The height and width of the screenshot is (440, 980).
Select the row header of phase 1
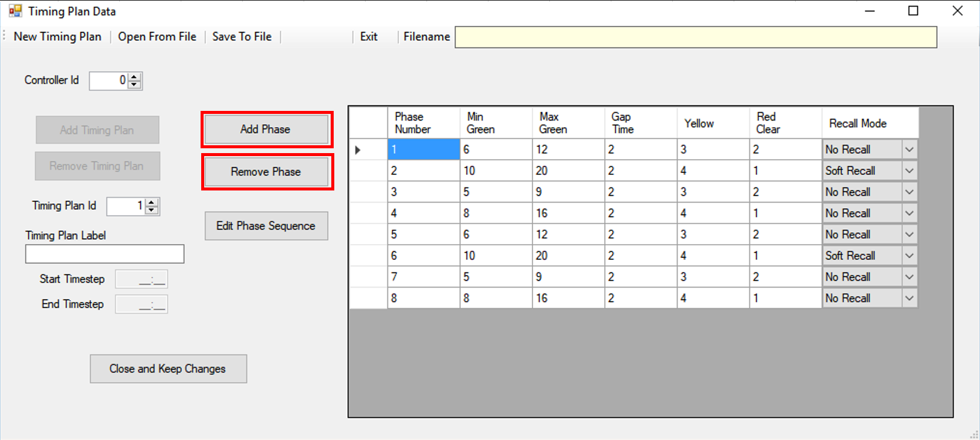tap(369, 149)
